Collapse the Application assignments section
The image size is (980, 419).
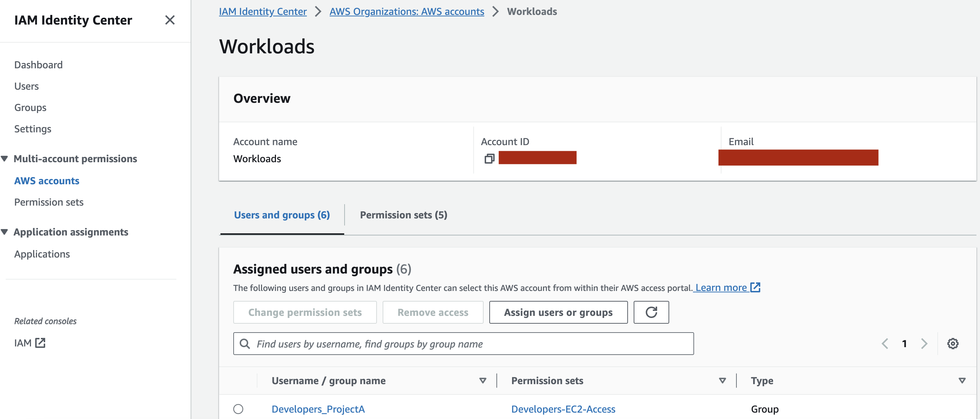pyautogui.click(x=5, y=232)
